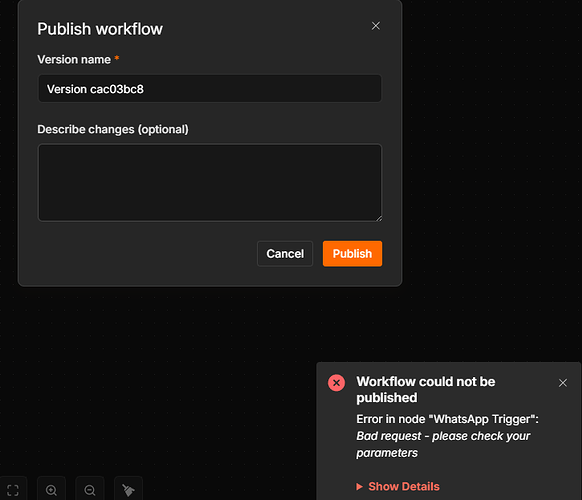
Task: Cancel publishing the workflow
Action: pos(285,254)
